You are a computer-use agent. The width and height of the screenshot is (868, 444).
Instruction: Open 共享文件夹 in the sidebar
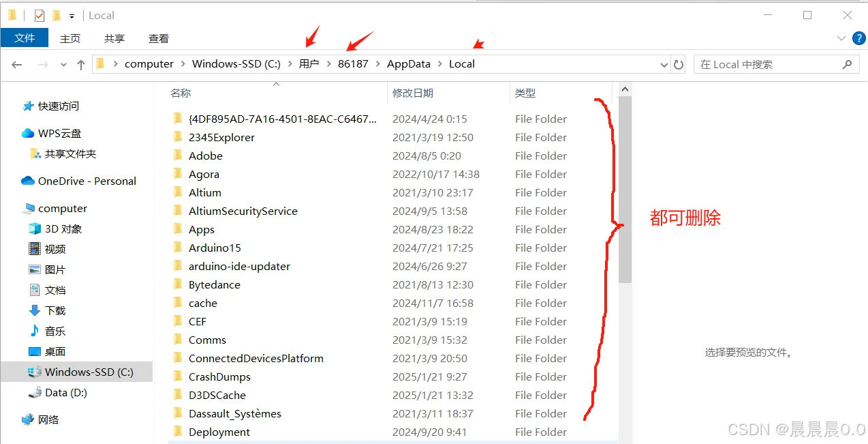coord(63,153)
